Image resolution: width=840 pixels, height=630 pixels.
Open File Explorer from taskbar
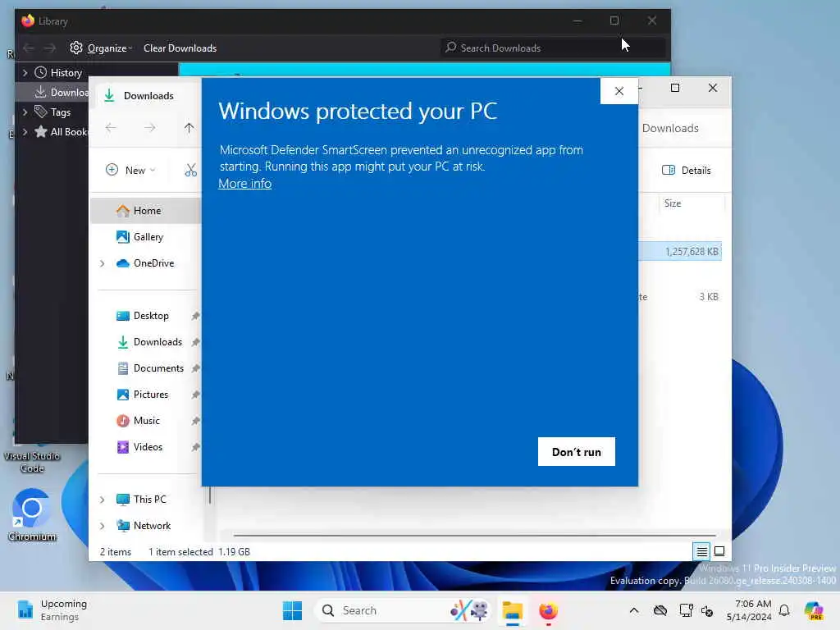click(x=512, y=610)
